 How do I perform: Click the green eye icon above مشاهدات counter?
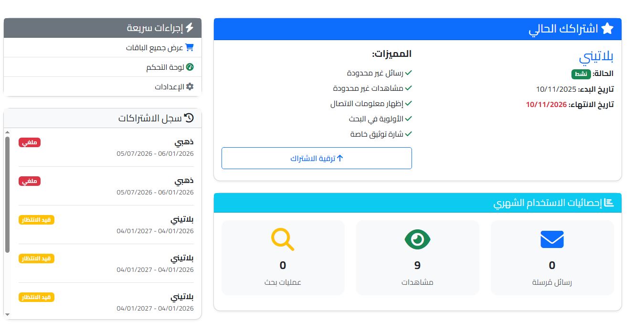[x=417, y=239]
